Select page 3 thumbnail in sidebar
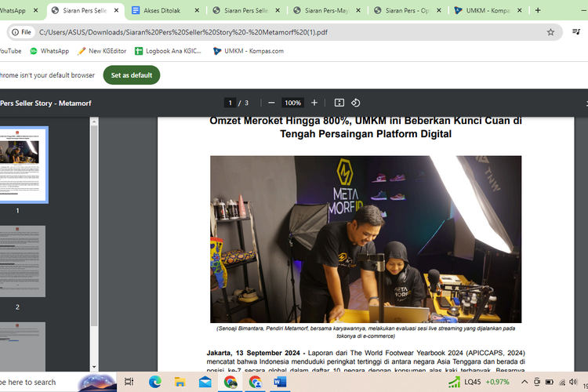The image size is (588, 392). click(x=23, y=347)
